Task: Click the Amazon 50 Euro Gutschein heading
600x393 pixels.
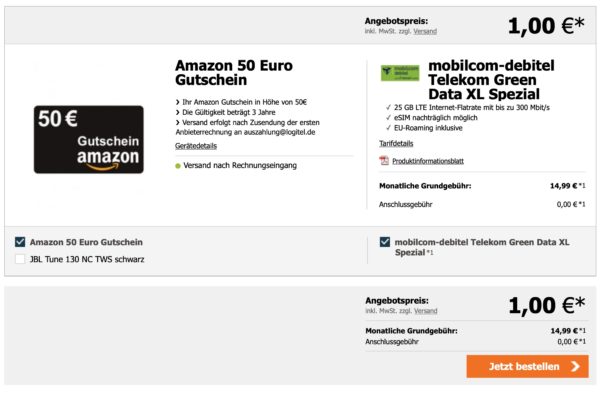Action: click(233, 73)
